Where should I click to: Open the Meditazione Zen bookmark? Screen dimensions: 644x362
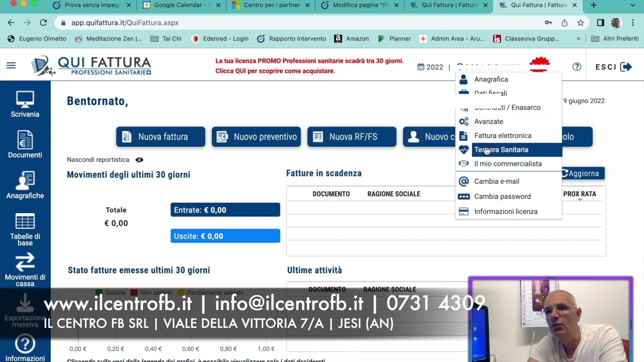[108, 39]
